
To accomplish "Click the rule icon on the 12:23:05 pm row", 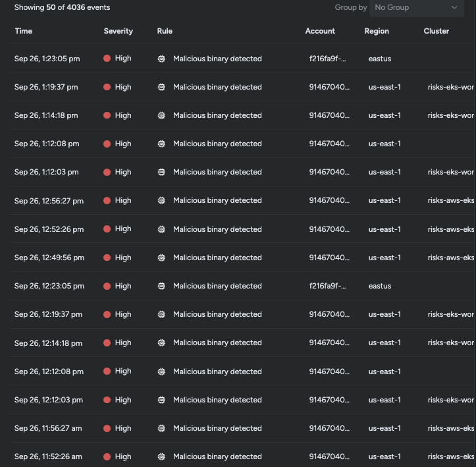I will 161,286.
